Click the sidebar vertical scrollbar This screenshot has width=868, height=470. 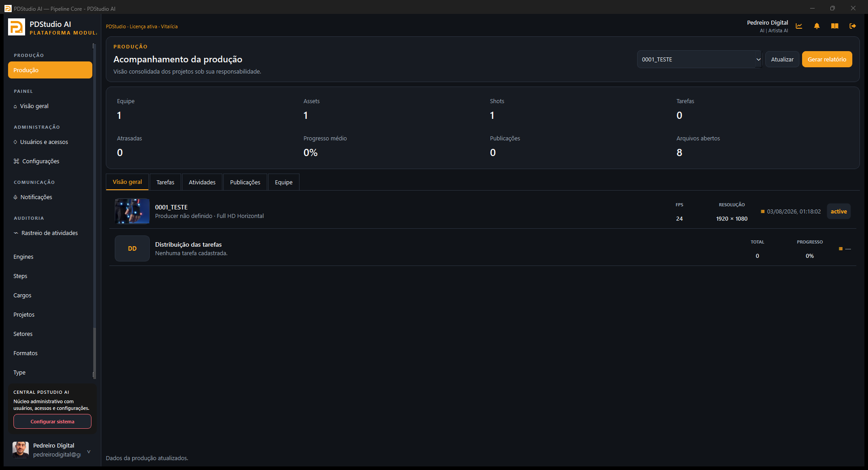click(x=94, y=211)
